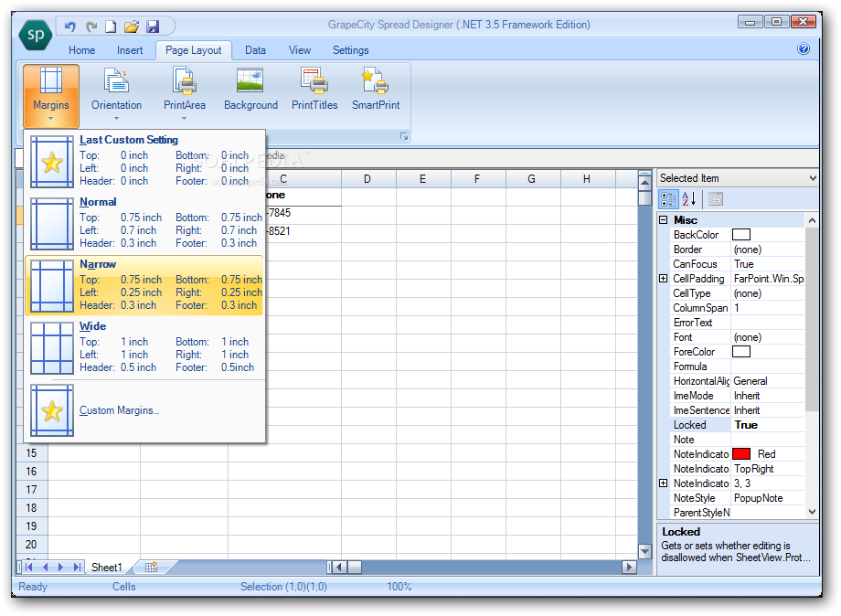Click the Property Pages icon in property grid

click(716, 199)
